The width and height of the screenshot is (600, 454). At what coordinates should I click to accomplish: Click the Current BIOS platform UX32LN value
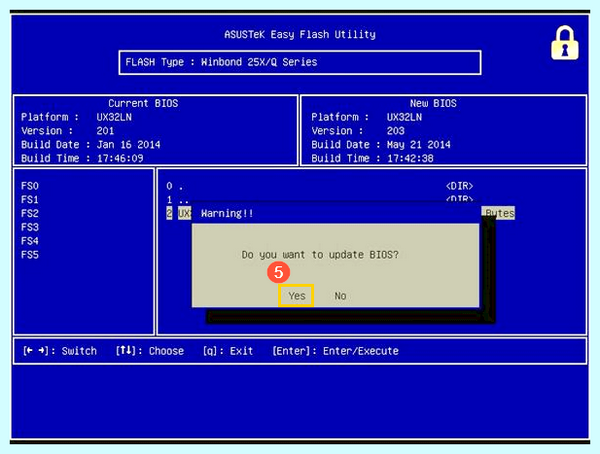tap(114, 117)
